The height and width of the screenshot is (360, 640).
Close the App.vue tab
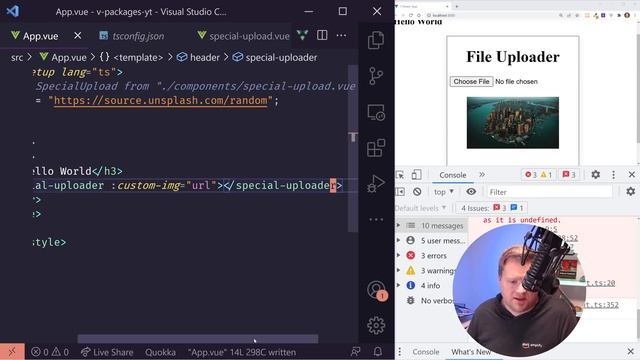(78, 36)
